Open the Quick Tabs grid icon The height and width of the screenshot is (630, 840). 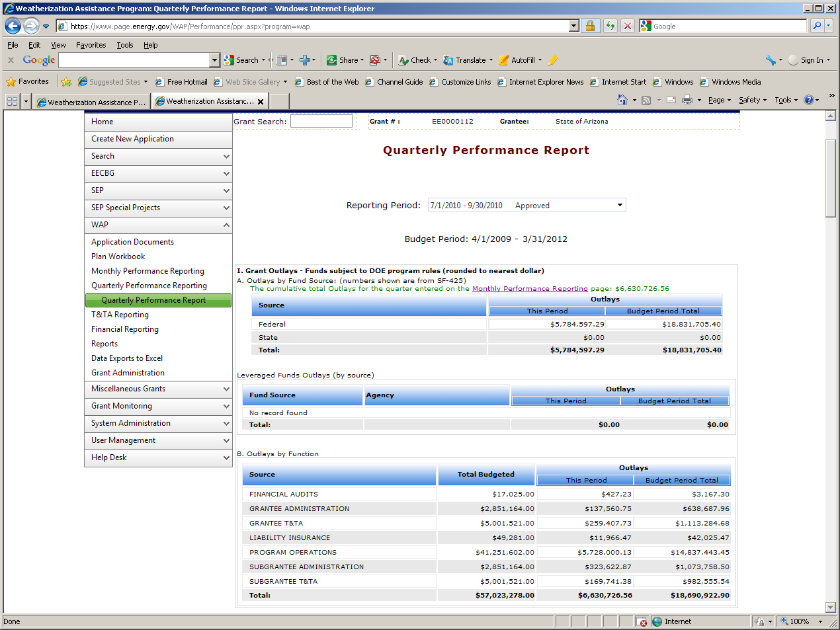(12, 101)
